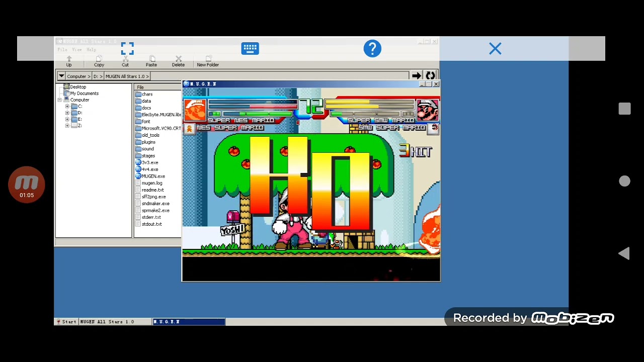
Task: Select the Elecbyte.MUGEN.libs folder
Action: [158, 115]
